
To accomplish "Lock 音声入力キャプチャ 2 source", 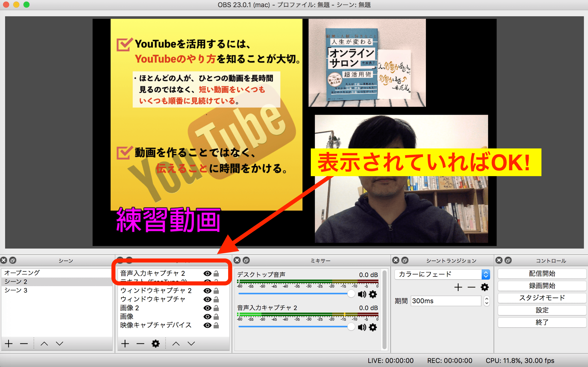I will tap(216, 273).
